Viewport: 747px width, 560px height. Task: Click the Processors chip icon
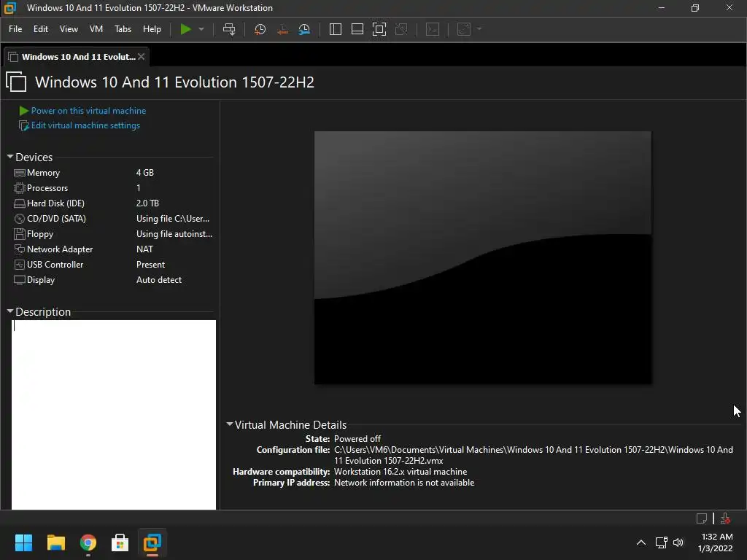click(x=20, y=187)
